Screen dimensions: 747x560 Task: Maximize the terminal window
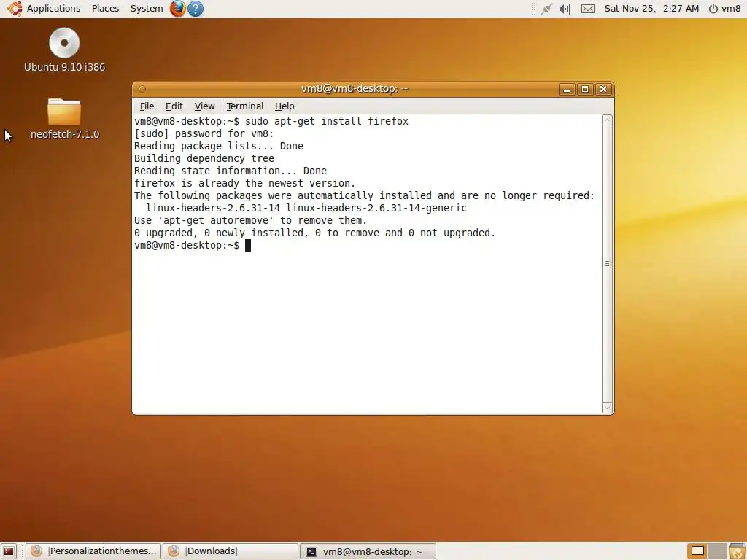[x=585, y=89]
